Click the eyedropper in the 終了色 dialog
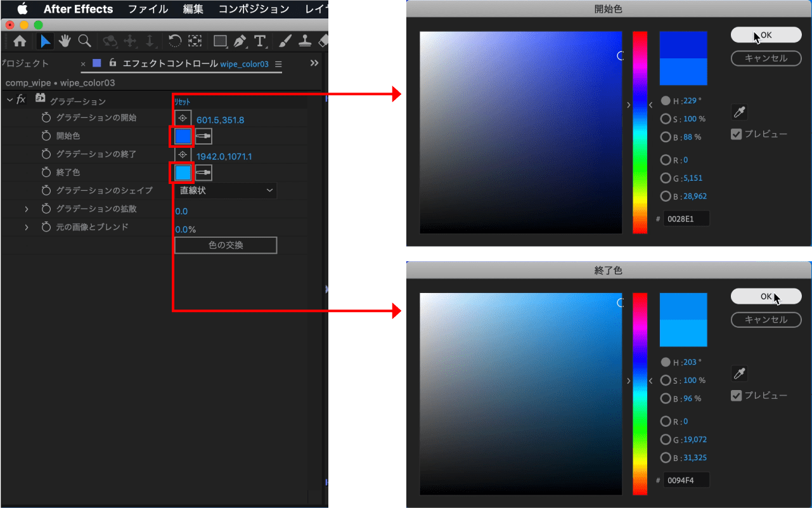812x508 pixels. tap(739, 374)
